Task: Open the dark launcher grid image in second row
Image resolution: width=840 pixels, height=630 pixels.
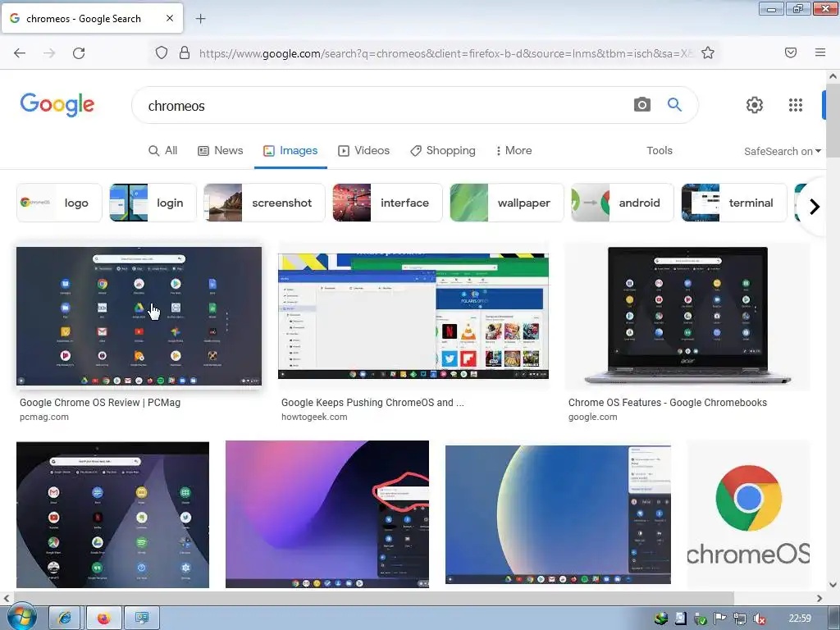Action: pos(112,515)
